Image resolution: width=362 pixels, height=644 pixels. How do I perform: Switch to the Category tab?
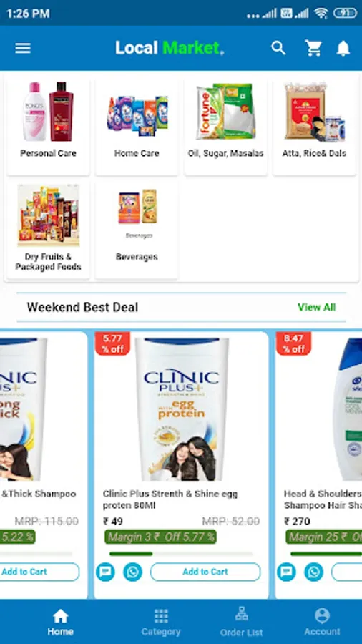click(x=161, y=623)
